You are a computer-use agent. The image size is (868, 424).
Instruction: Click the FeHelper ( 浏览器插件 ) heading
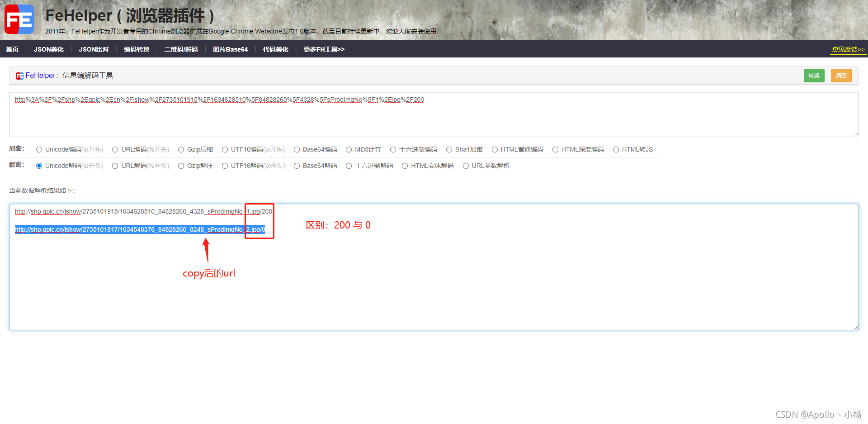[x=130, y=15]
